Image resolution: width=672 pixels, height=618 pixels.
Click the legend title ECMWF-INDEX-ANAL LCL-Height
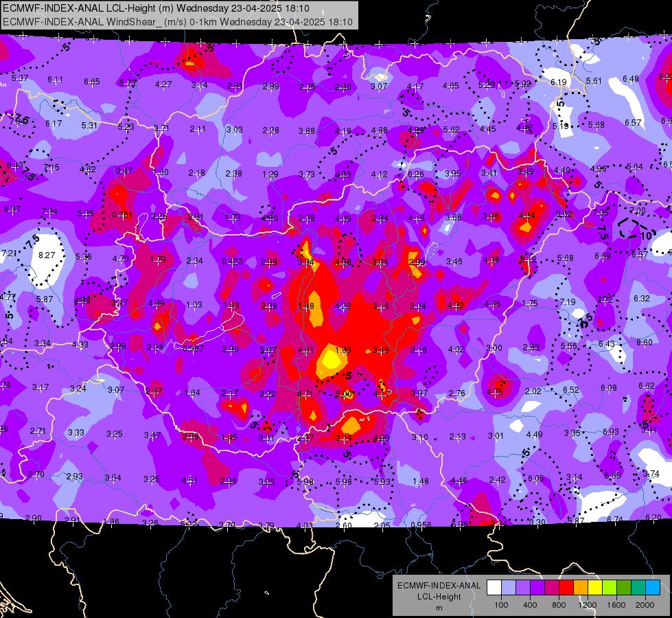(x=439, y=591)
